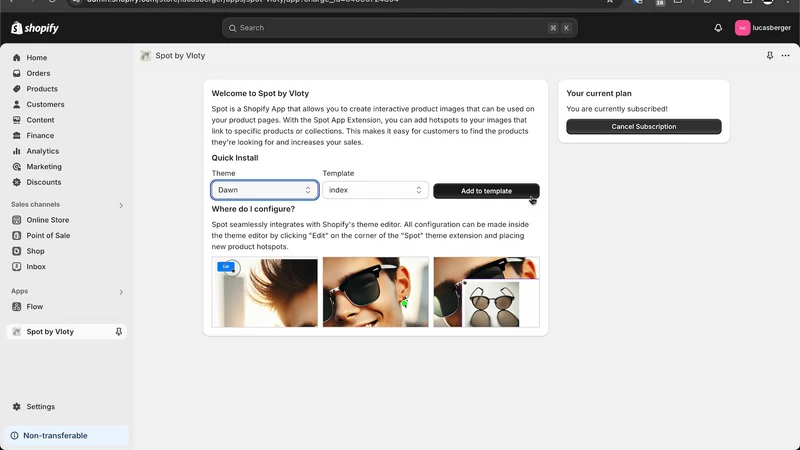This screenshot has height=450, width=800.
Task: Open the notifications bell
Action: (x=718, y=28)
